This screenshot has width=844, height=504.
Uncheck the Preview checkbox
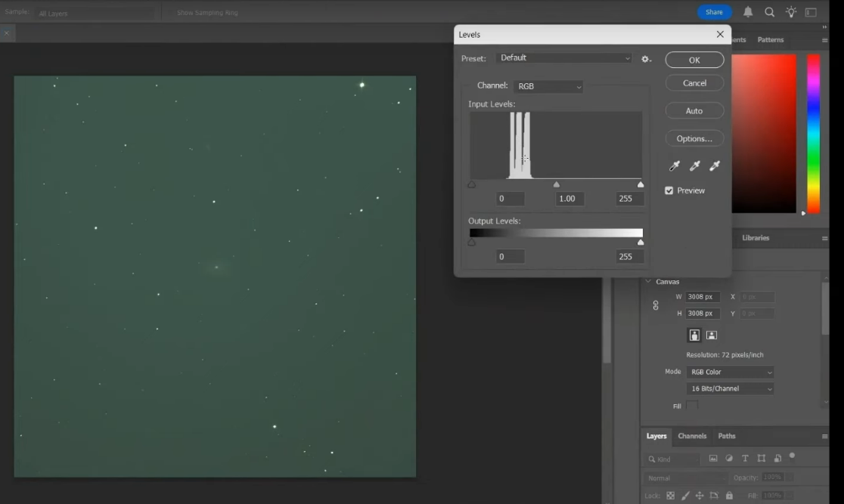pos(669,190)
